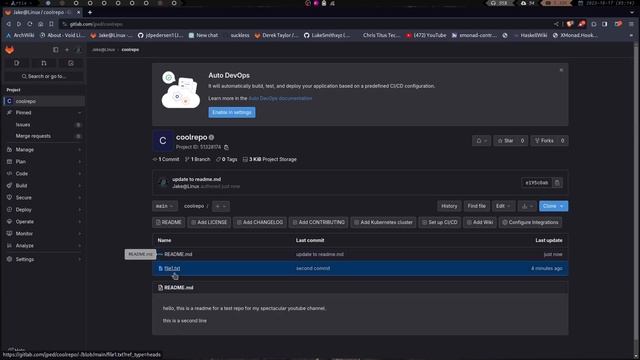Viewport: 640px width, 360px height.
Task: Click the share icon in address bar
Action: tap(556, 24)
